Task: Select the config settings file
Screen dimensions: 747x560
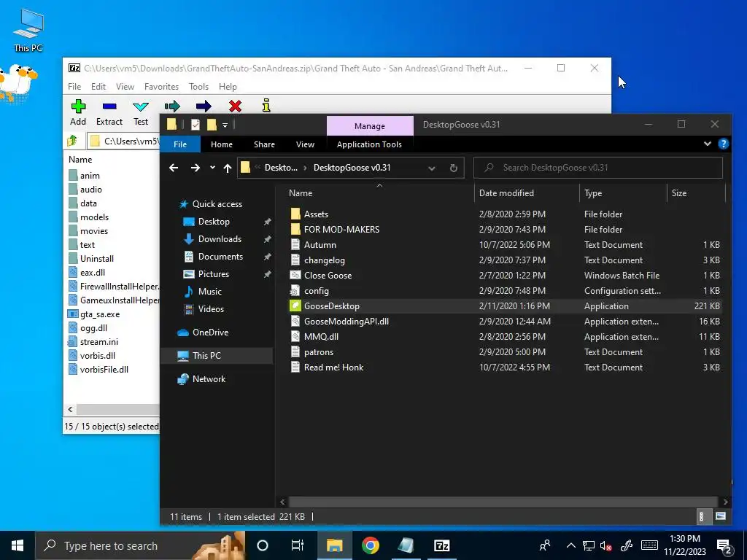Action: [317, 291]
